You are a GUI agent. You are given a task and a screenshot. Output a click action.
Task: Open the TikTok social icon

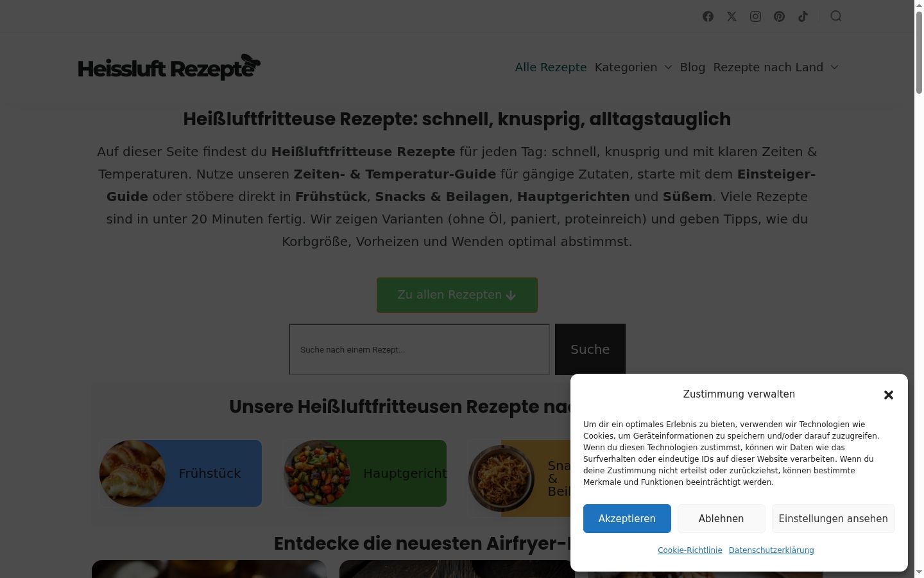click(x=803, y=17)
